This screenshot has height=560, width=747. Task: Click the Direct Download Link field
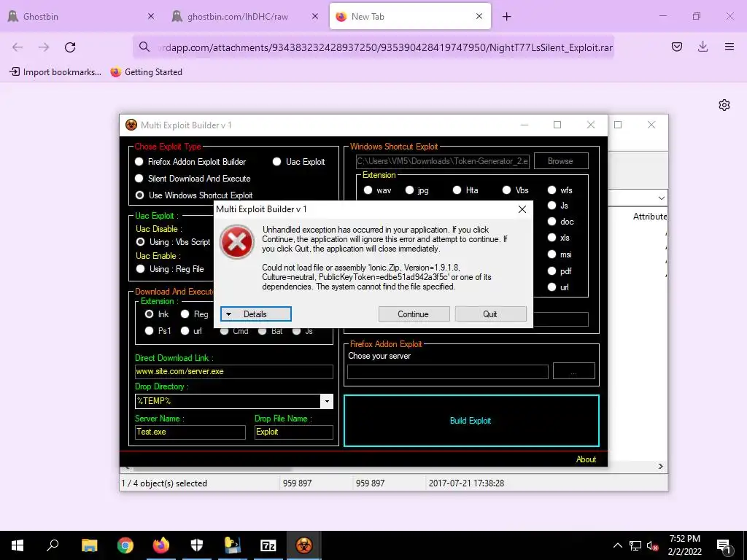click(x=234, y=371)
